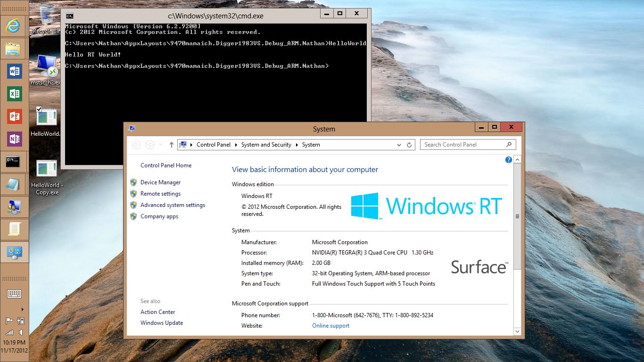Click 'View basic information about your computer' heading
This screenshot has height=362, width=644.
pyautogui.click(x=305, y=170)
